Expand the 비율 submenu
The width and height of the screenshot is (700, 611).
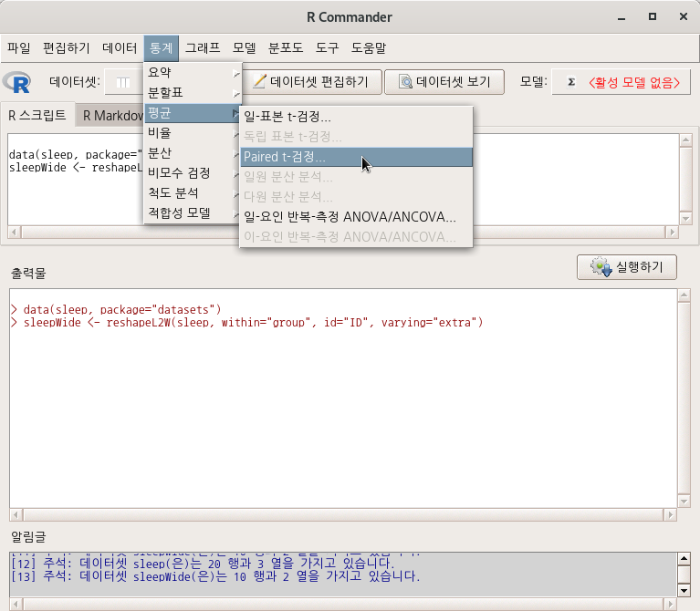pyautogui.click(x=193, y=133)
